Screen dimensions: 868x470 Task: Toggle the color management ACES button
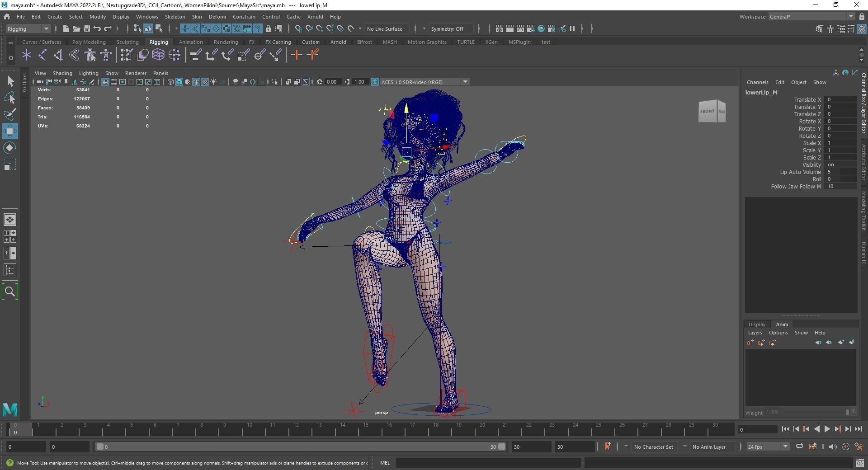pyautogui.click(x=374, y=82)
